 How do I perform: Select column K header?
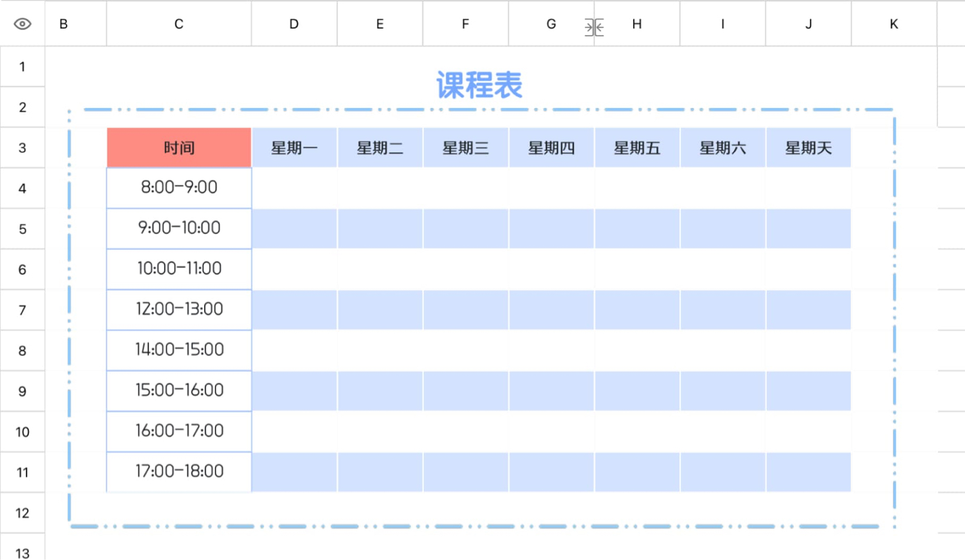pyautogui.click(x=894, y=24)
